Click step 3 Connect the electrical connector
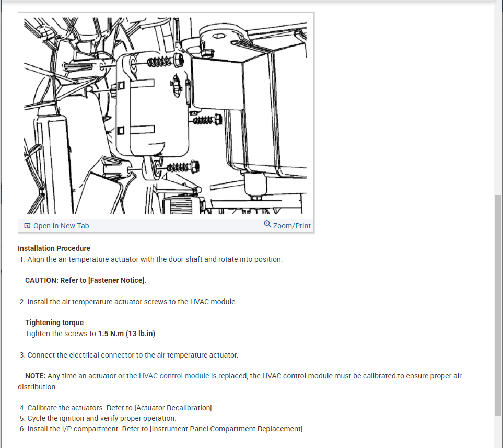The width and height of the screenshot is (503, 448). [129, 355]
